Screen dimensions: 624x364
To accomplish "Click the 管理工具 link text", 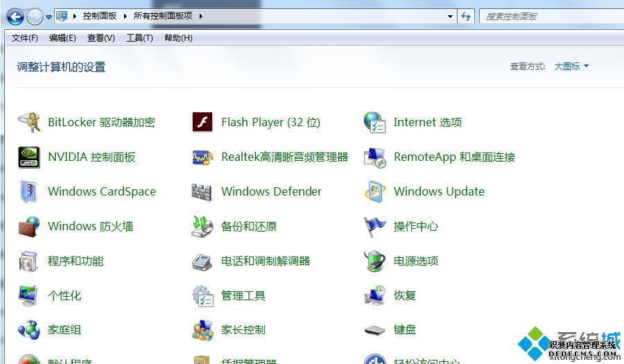I will [243, 295].
